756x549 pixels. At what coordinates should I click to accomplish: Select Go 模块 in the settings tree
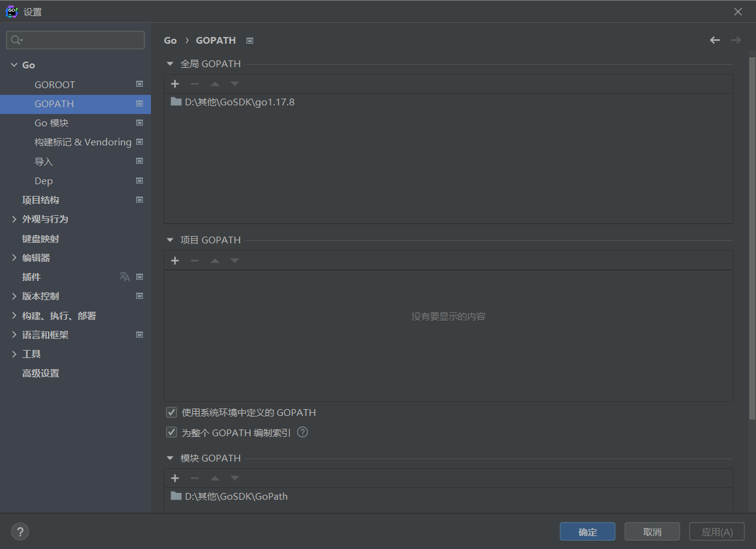coord(52,123)
